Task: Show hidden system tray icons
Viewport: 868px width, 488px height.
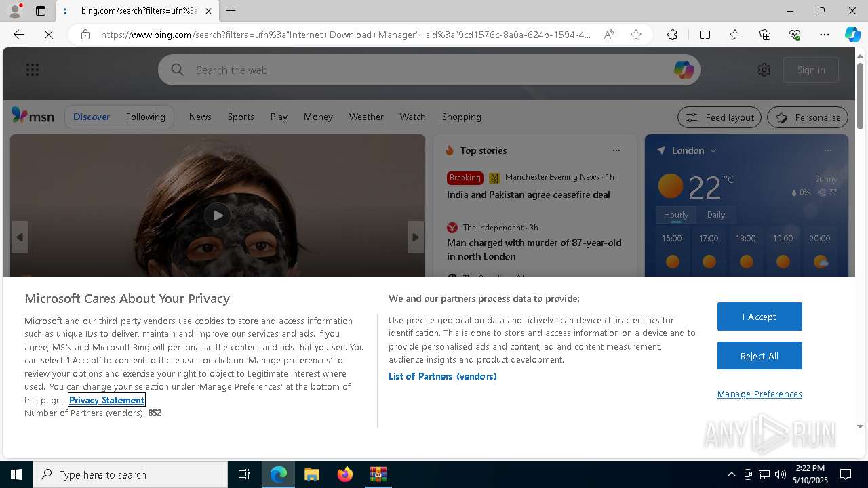Action: coord(731,474)
